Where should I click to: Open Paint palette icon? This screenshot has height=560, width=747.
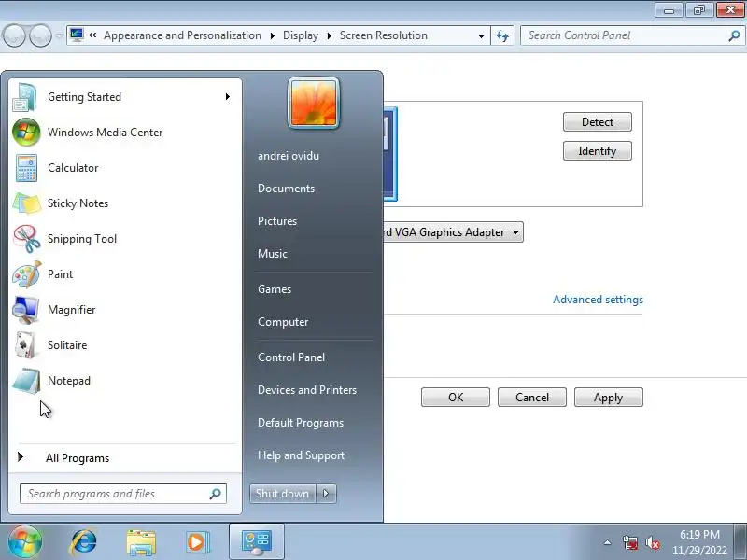click(26, 274)
